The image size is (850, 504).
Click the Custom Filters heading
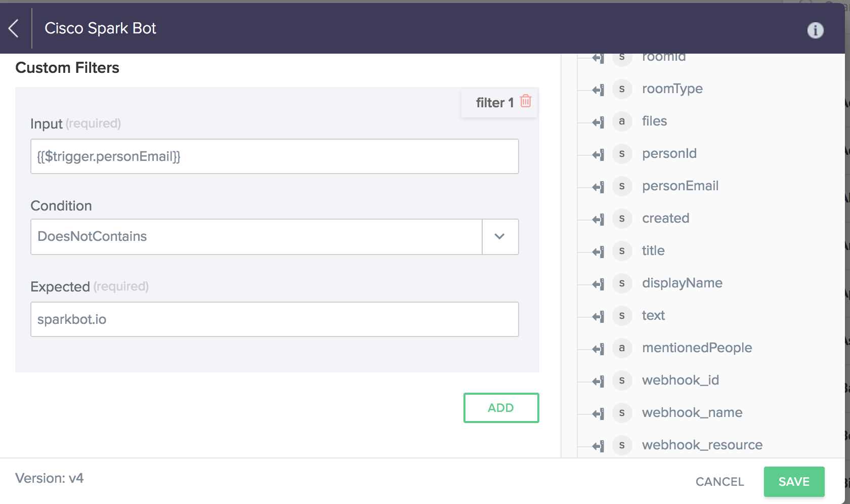(x=67, y=68)
